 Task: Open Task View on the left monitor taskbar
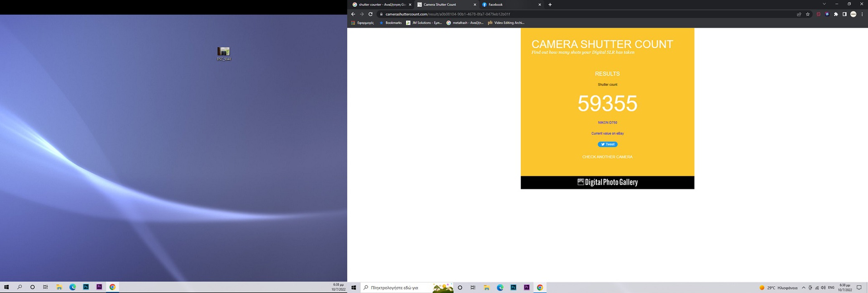pos(46,287)
